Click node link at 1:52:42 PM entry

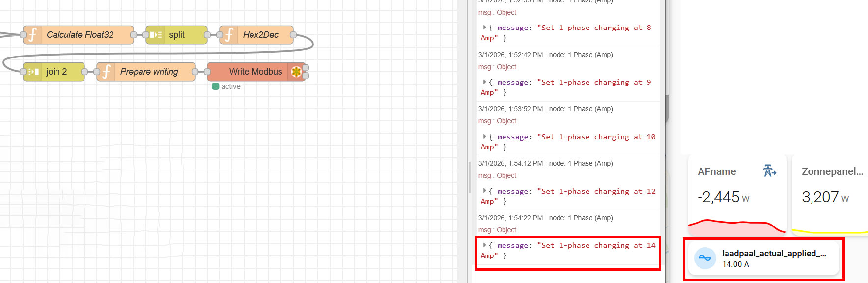(x=581, y=55)
